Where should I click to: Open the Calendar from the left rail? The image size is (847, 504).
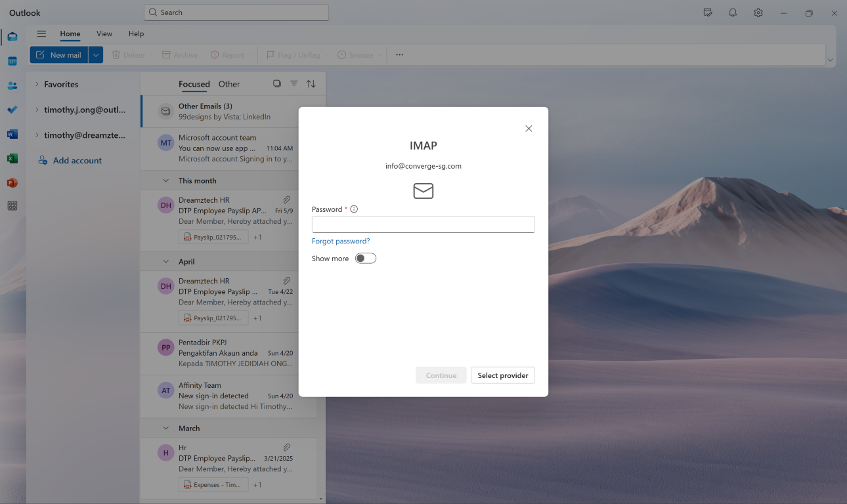[12, 61]
